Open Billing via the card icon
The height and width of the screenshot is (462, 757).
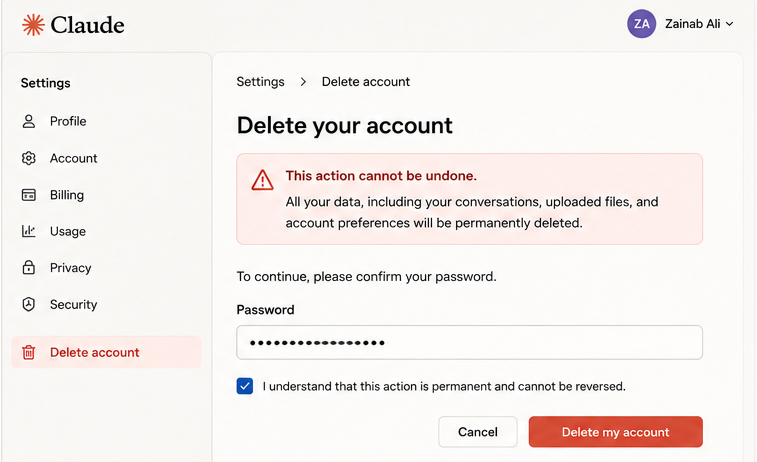click(29, 195)
